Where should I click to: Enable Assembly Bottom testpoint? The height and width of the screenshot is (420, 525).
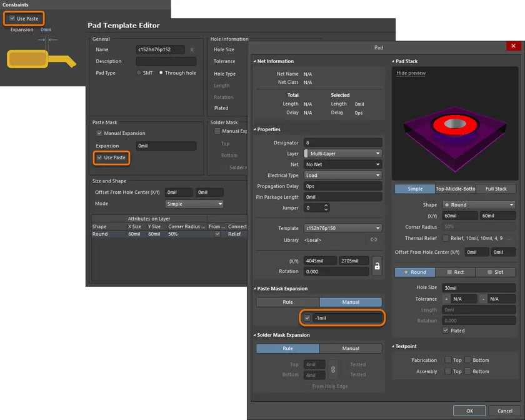coord(467,371)
